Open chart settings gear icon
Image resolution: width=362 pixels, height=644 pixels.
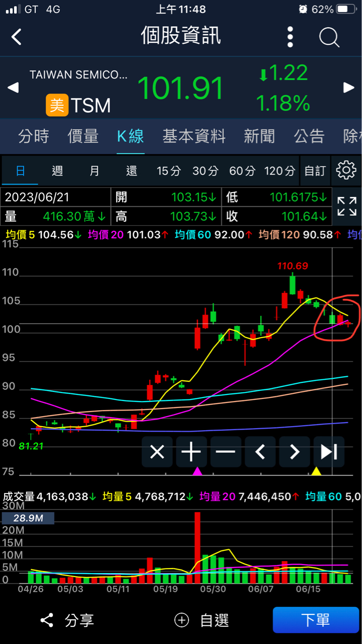click(x=346, y=171)
